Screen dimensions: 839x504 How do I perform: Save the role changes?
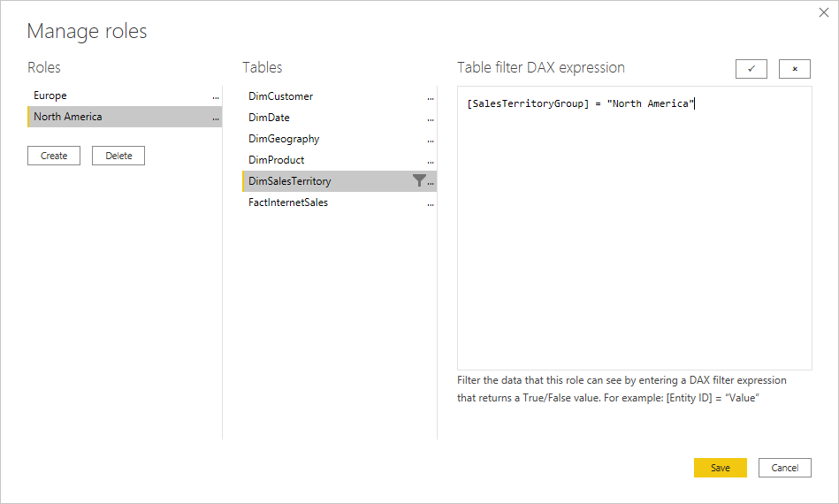tap(721, 468)
